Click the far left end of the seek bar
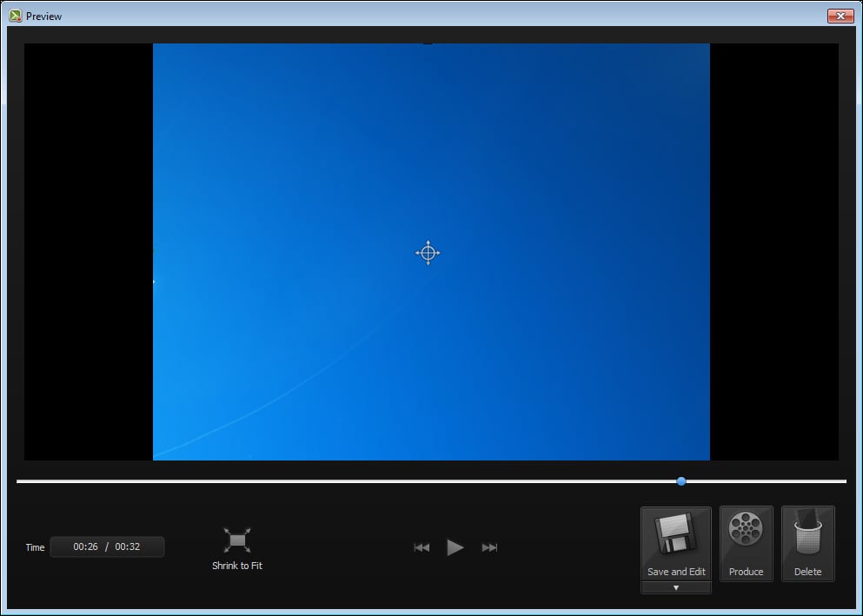863x616 pixels. pos(19,480)
